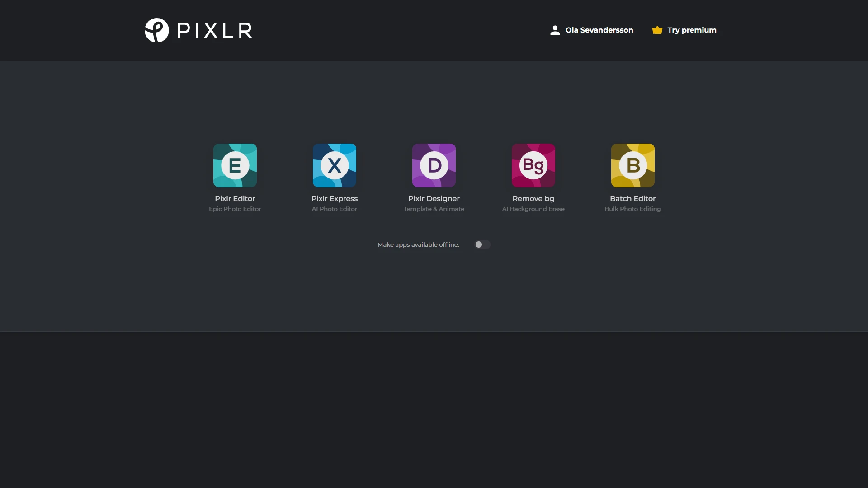Click the Bulk Photo Editing subtitle
868x488 pixels.
[x=633, y=209]
